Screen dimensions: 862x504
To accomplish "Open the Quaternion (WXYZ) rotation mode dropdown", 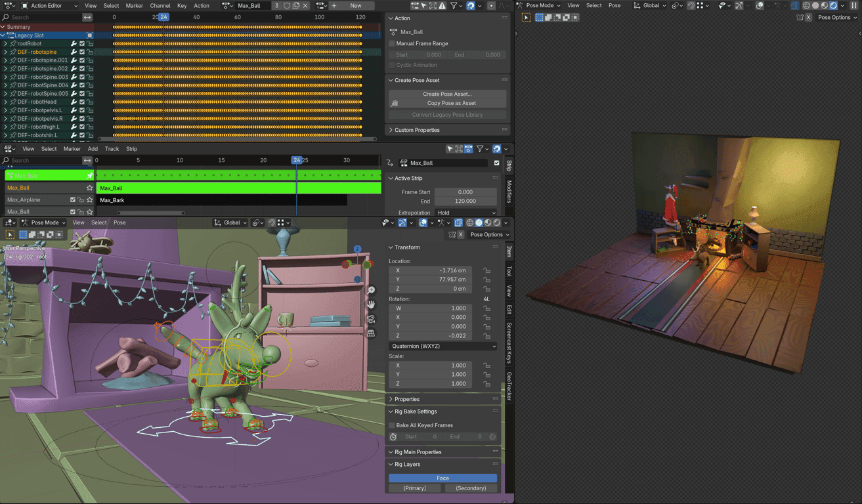I will [443, 346].
